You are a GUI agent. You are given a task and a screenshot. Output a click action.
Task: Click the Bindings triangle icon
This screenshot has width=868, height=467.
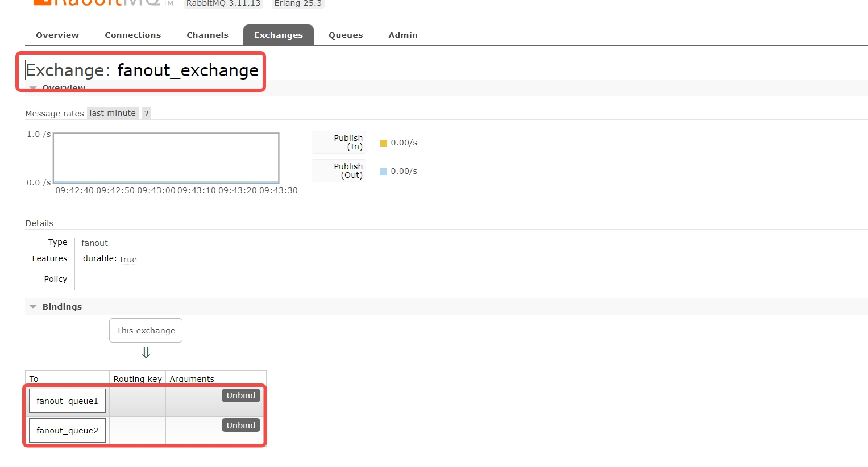coord(33,307)
